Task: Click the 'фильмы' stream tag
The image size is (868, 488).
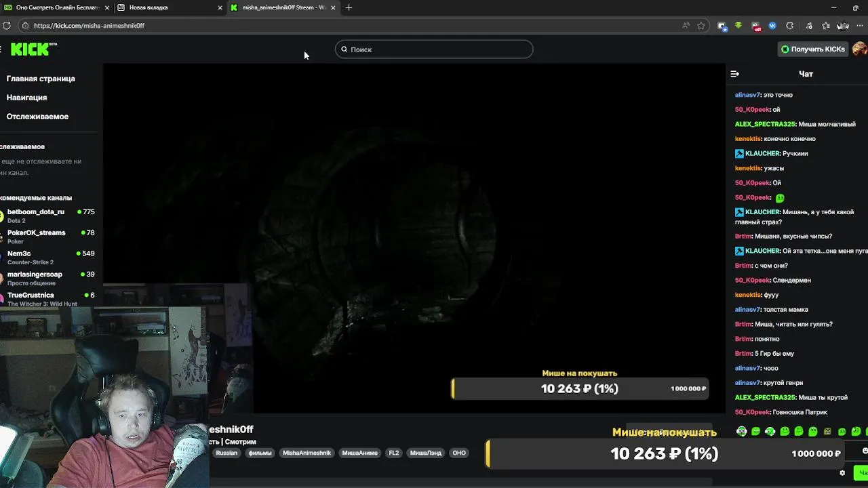Action: 260,453
